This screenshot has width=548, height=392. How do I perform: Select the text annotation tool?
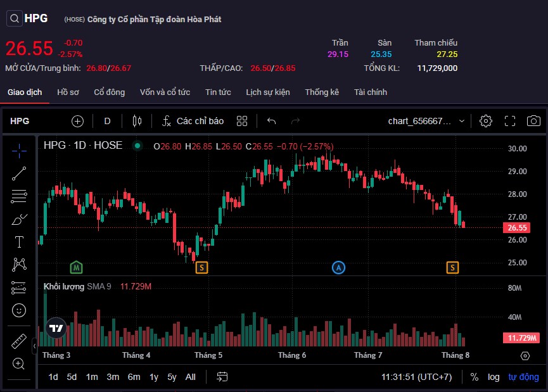point(19,242)
